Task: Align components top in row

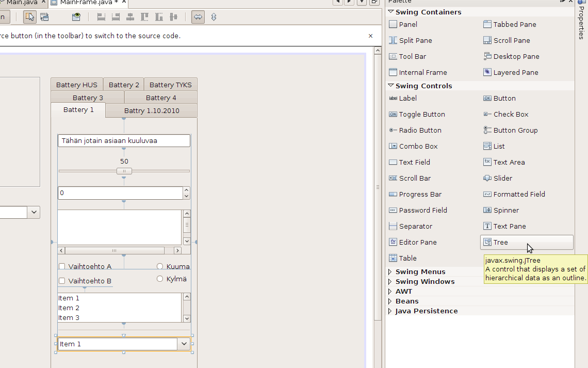Action: (x=144, y=17)
